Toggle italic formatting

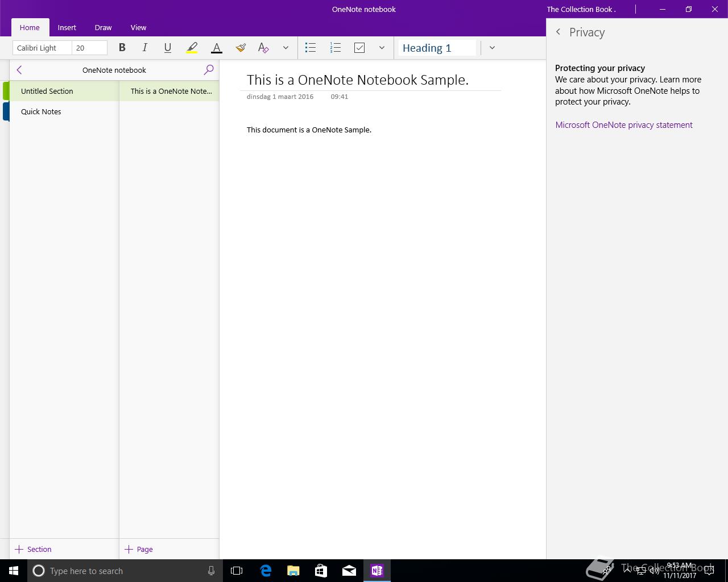(144, 48)
